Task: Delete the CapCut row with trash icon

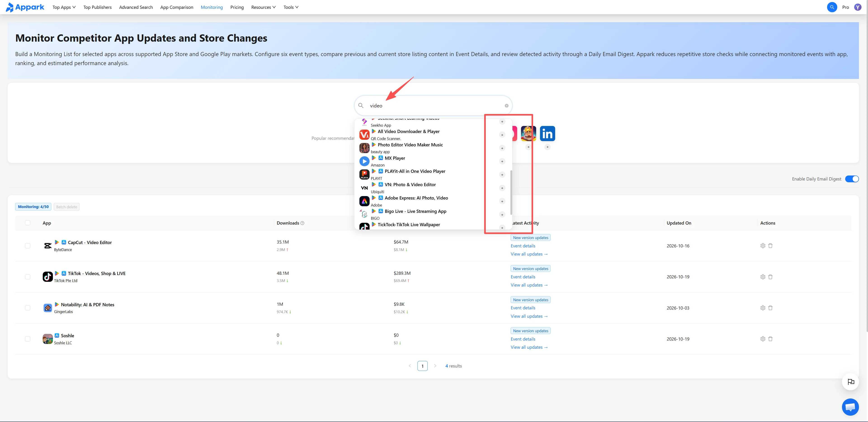Action: pyautogui.click(x=770, y=246)
